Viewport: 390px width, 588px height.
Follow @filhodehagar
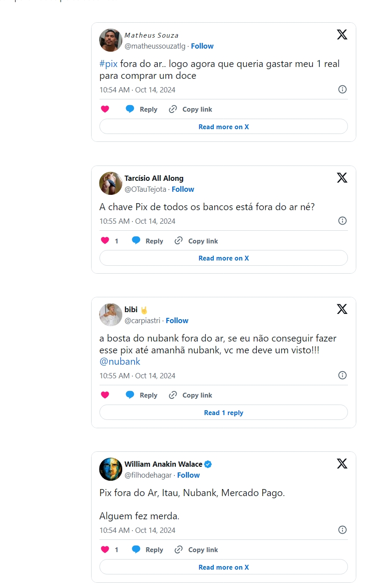(x=188, y=475)
